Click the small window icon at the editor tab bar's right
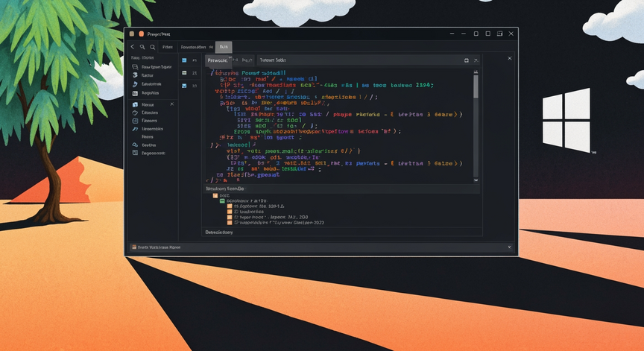This screenshot has width=644, height=351. pyautogui.click(x=466, y=60)
